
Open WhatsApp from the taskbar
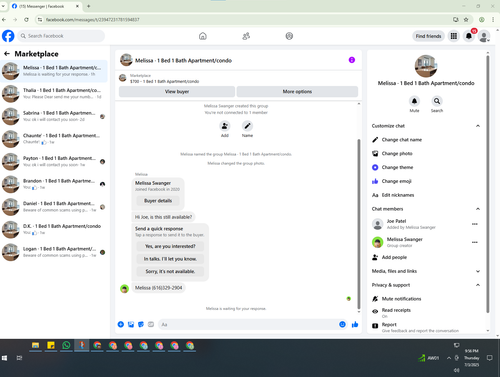[x=66, y=345]
